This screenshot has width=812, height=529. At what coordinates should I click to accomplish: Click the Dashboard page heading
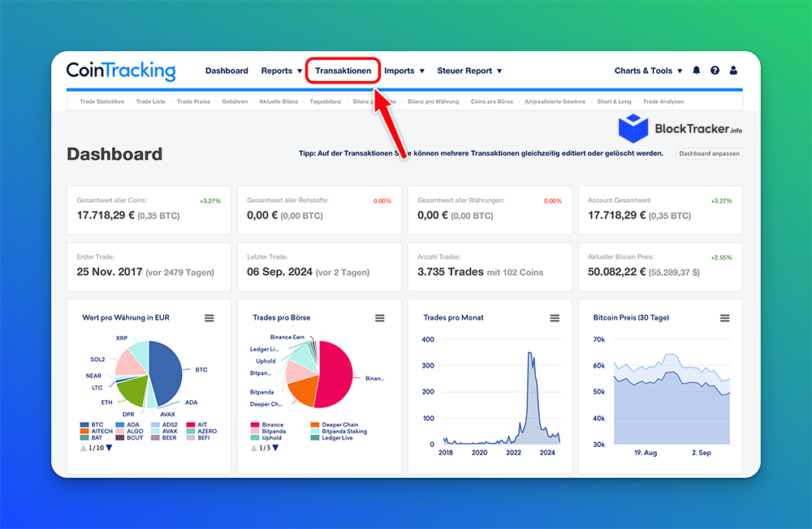tap(114, 153)
